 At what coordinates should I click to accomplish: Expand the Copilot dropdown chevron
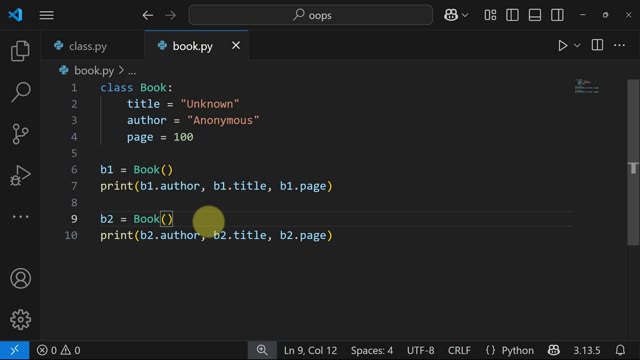pyautogui.click(x=464, y=16)
